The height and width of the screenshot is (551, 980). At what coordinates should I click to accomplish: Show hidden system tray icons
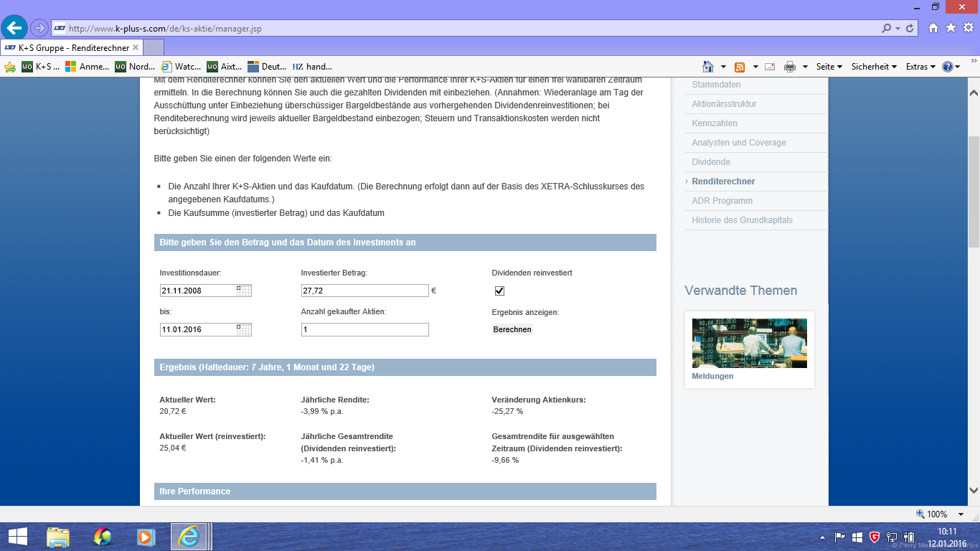coord(823,537)
